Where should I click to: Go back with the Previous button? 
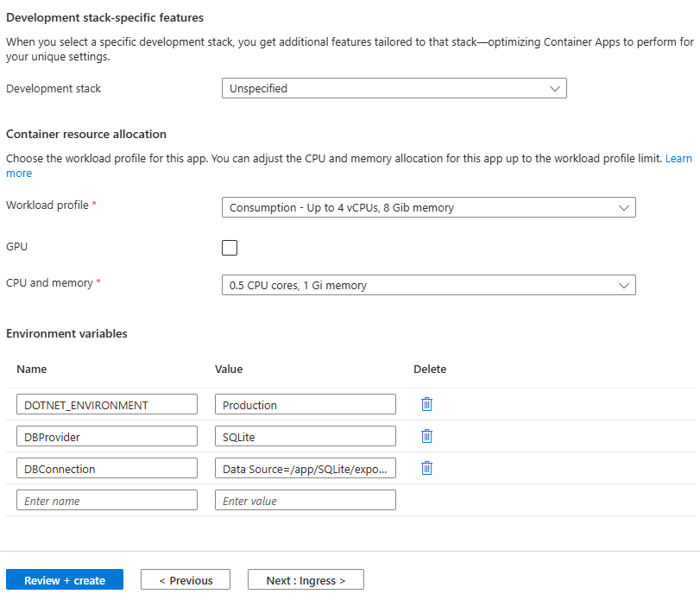186,580
